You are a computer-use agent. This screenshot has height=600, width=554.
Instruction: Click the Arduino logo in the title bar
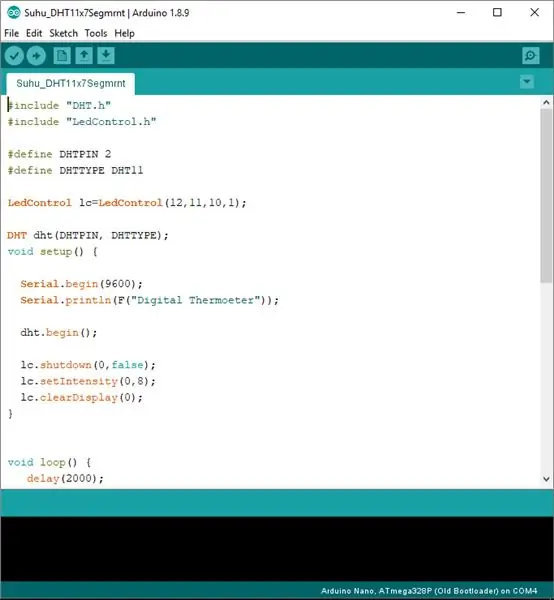coord(13,13)
